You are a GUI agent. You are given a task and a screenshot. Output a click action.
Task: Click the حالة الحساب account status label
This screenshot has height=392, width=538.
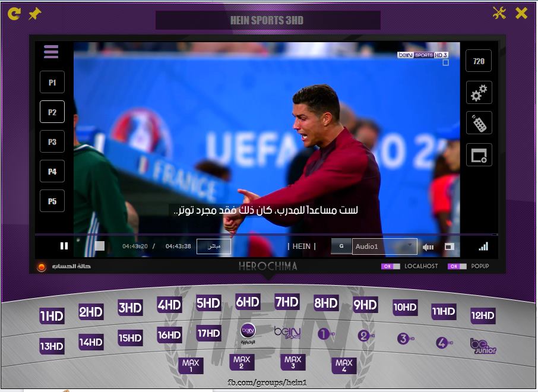pos(71,266)
